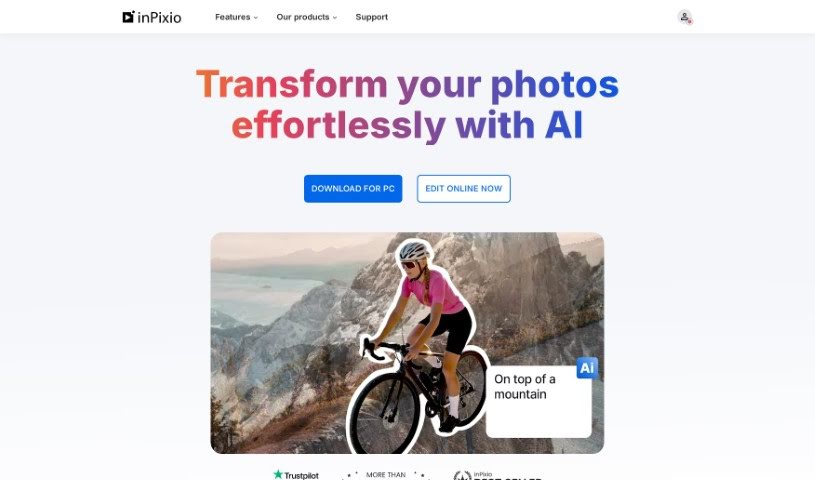The image size is (815, 480).
Task: Expand the Features dropdown arrow
Action: (x=256, y=18)
